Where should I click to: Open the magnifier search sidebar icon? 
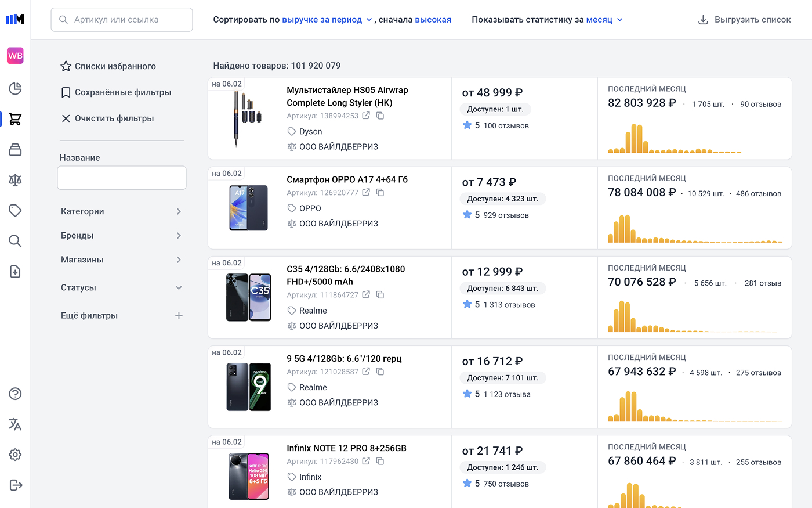[15, 241]
